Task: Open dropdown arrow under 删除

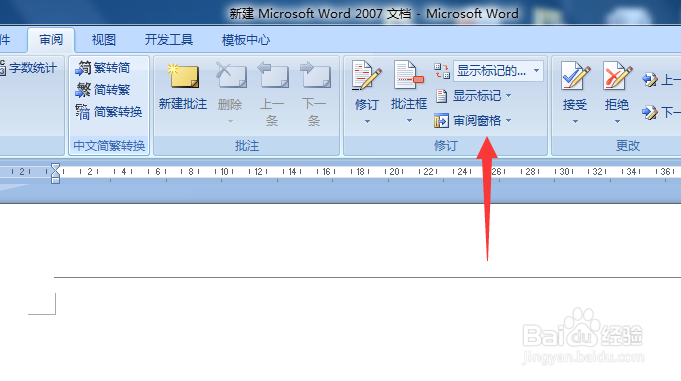Action: tap(231, 122)
